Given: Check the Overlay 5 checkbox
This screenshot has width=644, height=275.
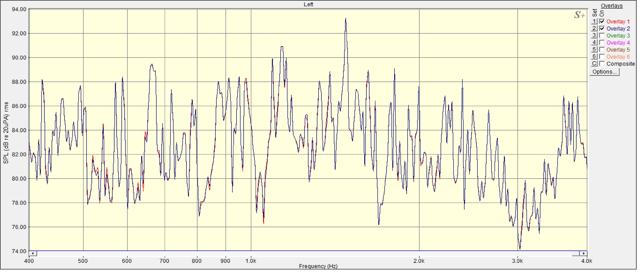Looking at the screenshot, I should click(602, 50).
